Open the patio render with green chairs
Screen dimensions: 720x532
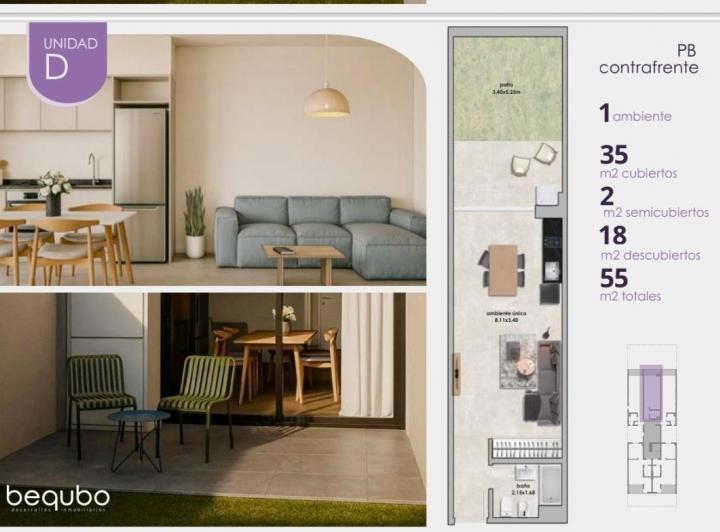coord(213,409)
